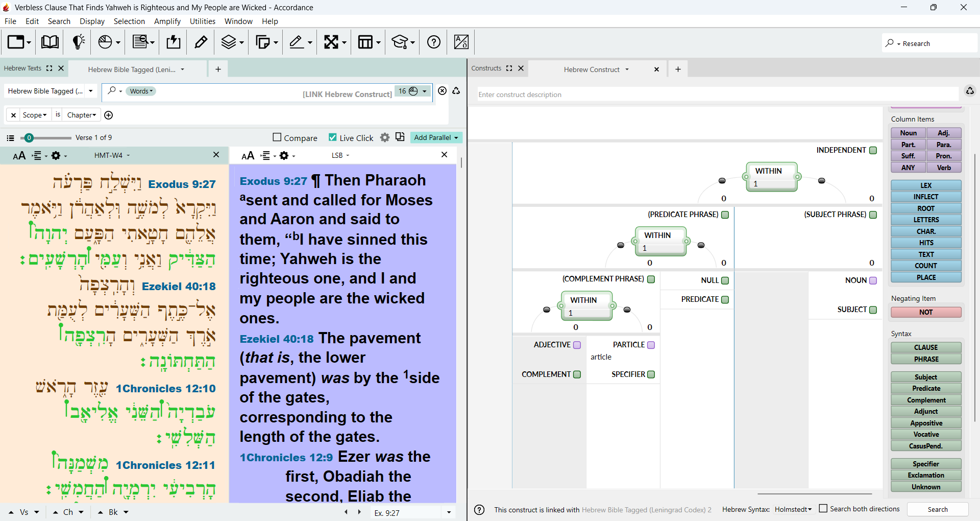Adjust the verse position slider

coord(29,138)
